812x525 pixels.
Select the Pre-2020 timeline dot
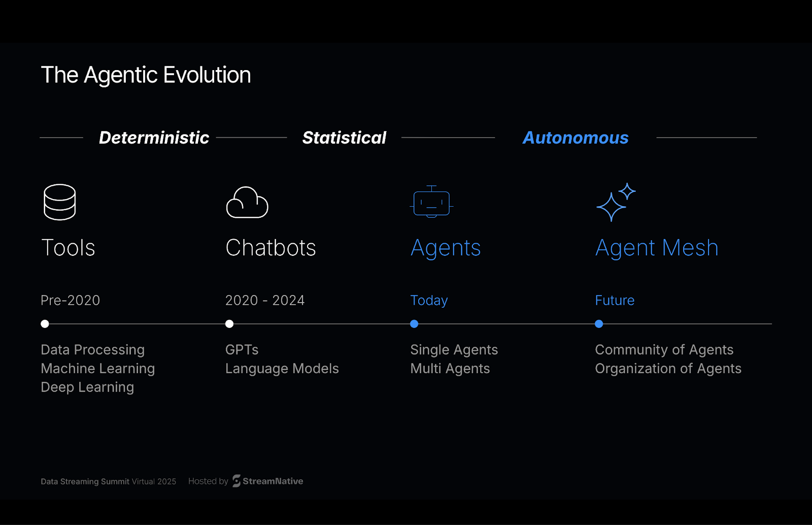click(x=45, y=324)
